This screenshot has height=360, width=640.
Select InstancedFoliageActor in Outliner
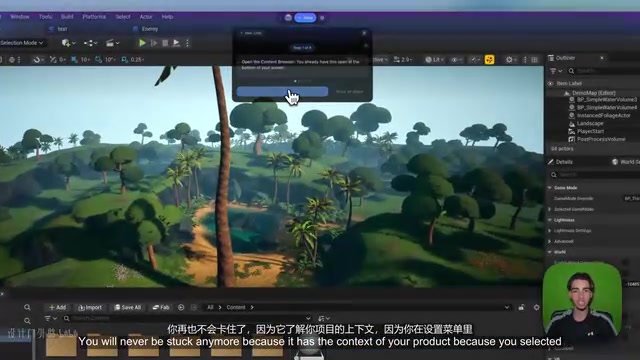pos(603,116)
